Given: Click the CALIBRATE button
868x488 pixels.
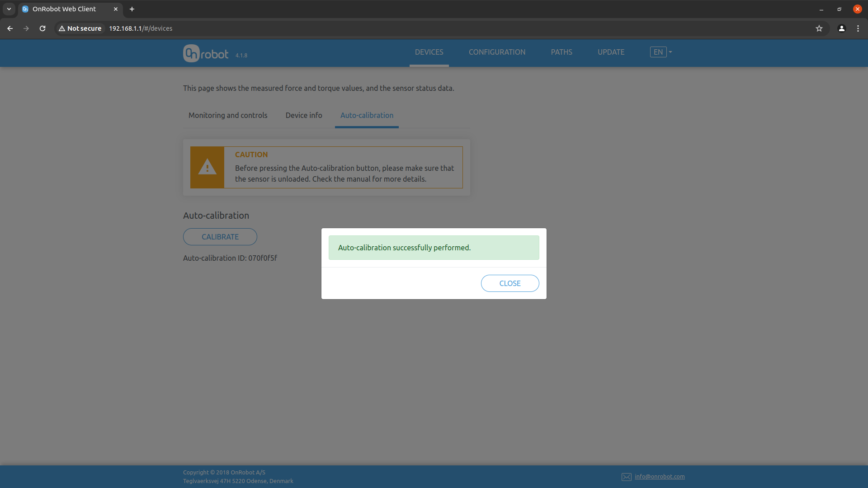Looking at the screenshot, I should click(x=220, y=237).
